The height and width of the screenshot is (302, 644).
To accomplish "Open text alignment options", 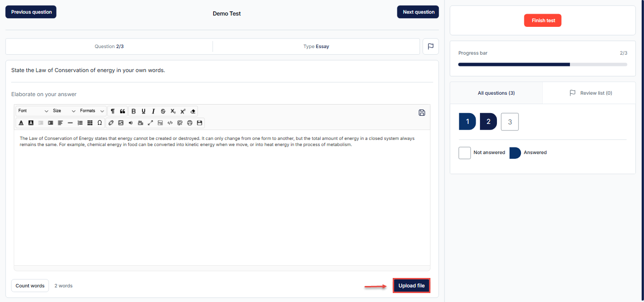I will pos(60,122).
